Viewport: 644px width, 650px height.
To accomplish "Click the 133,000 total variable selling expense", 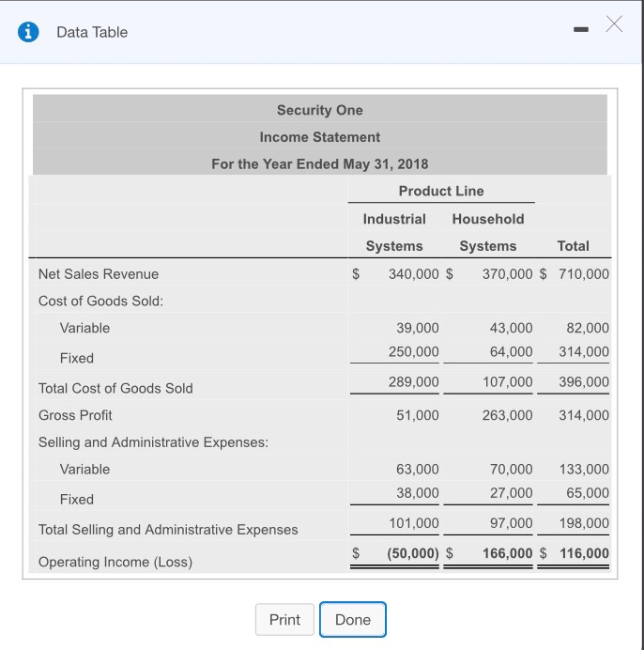I will pos(584,470).
